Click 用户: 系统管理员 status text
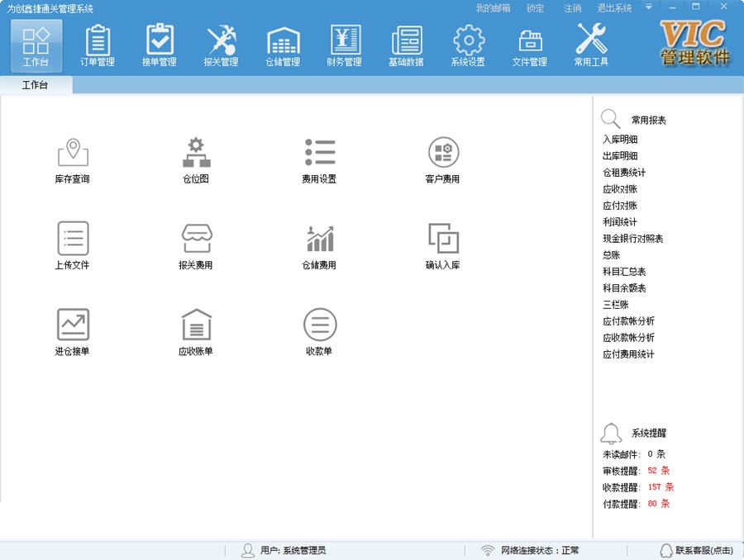Image resolution: width=744 pixels, height=560 pixels. tap(293, 551)
